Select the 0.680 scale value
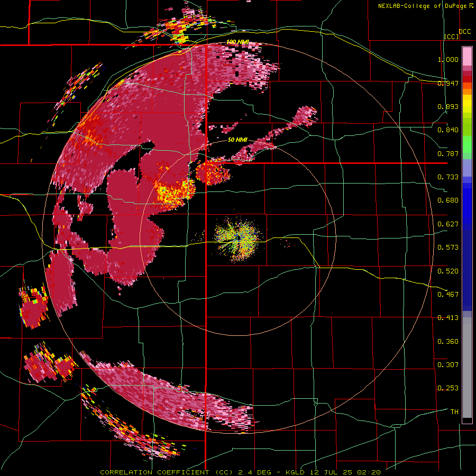The height and width of the screenshot is (476, 476). (x=448, y=200)
